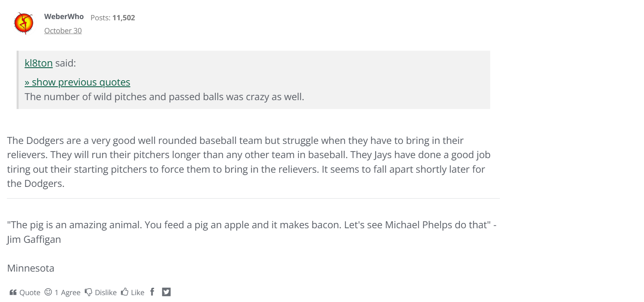Open WeberWho's avatar profile picture

[24, 23]
